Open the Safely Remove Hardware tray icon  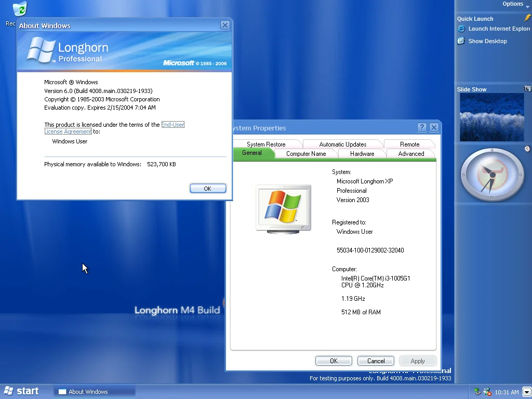coord(477,391)
